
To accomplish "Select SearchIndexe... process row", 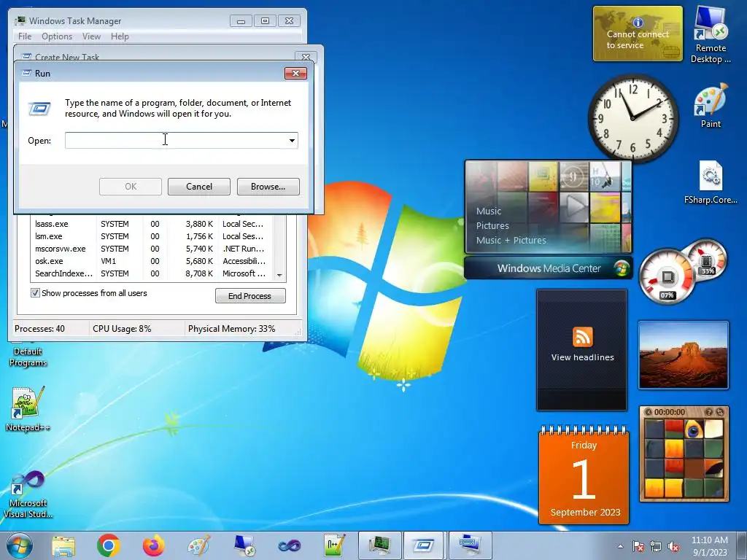I will [152, 273].
